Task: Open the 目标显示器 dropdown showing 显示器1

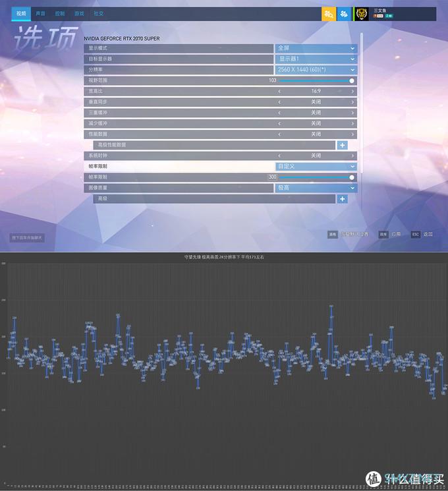Action: pyautogui.click(x=316, y=59)
